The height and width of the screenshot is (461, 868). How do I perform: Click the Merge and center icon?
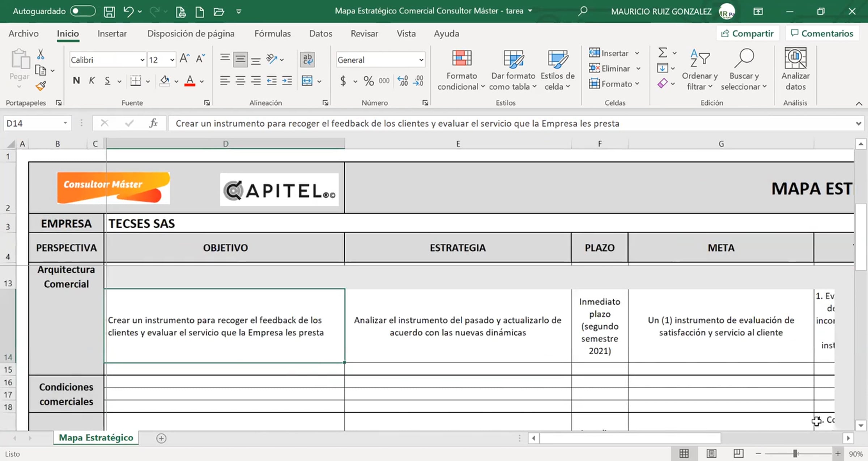click(307, 81)
